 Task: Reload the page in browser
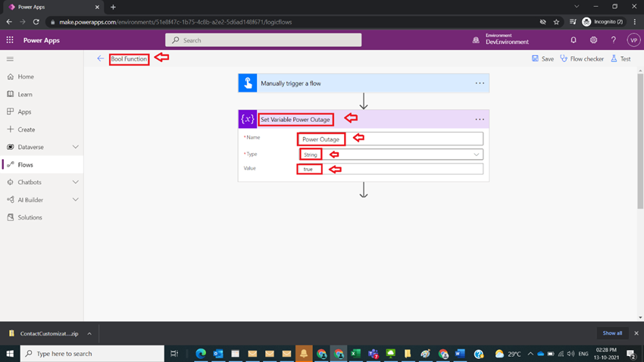coord(36,22)
